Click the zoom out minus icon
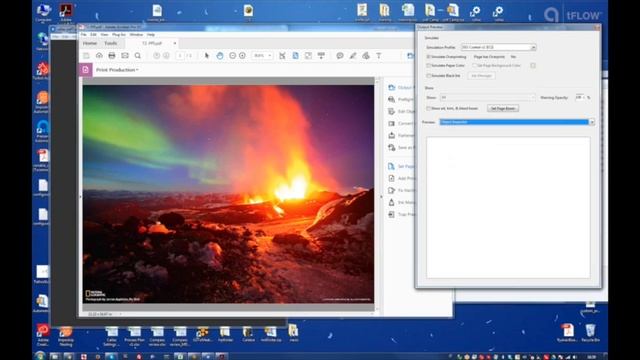The height and width of the screenshot is (360, 640). click(x=233, y=56)
